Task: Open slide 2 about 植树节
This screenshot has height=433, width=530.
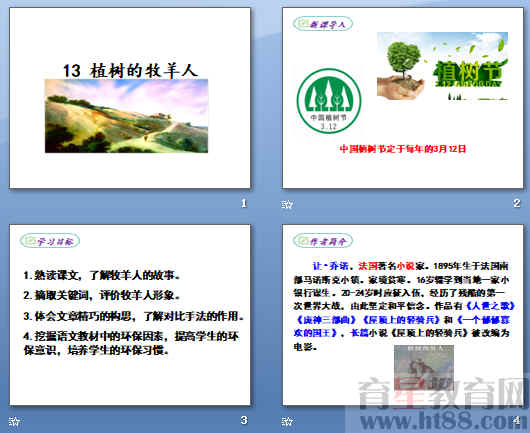Action: click(x=403, y=98)
